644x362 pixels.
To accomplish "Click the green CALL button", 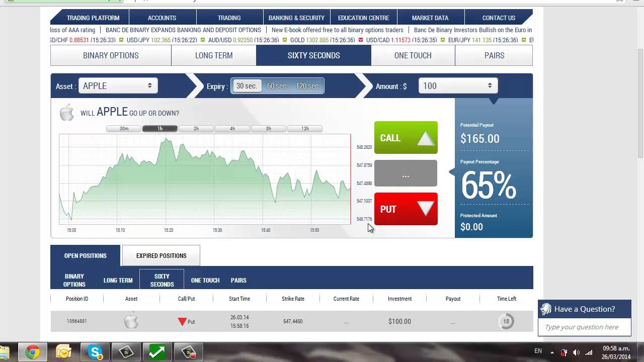I will (406, 137).
